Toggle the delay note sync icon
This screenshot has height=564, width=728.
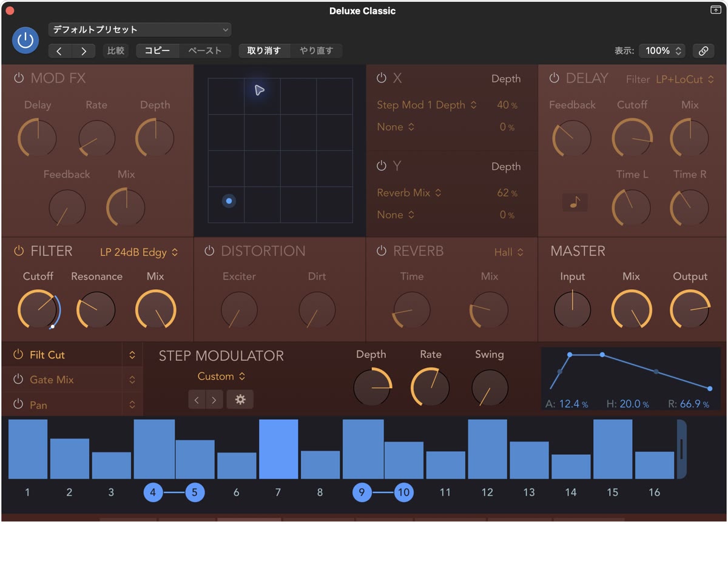[x=575, y=202]
